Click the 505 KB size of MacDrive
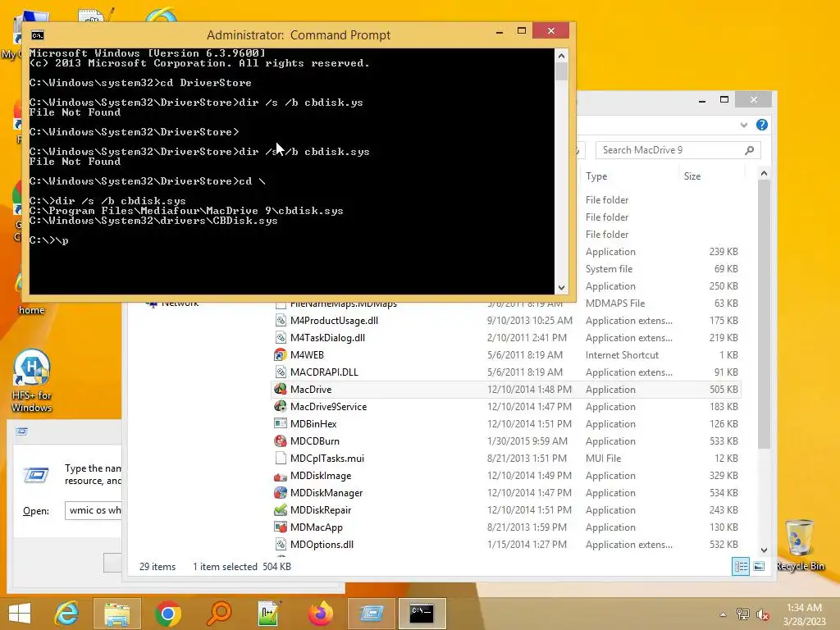Screen dimensions: 840x630 click(x=724, y=390)
